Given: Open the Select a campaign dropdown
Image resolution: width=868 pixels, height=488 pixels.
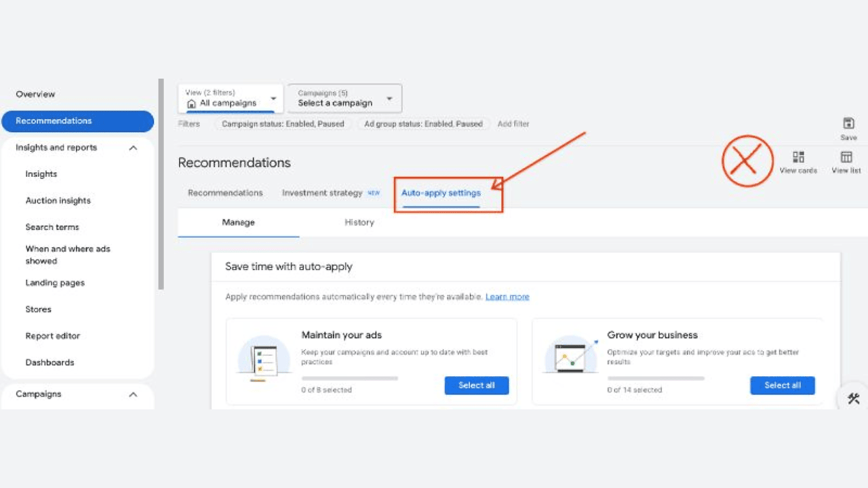Looking at the screenshot, I should 389,99.
